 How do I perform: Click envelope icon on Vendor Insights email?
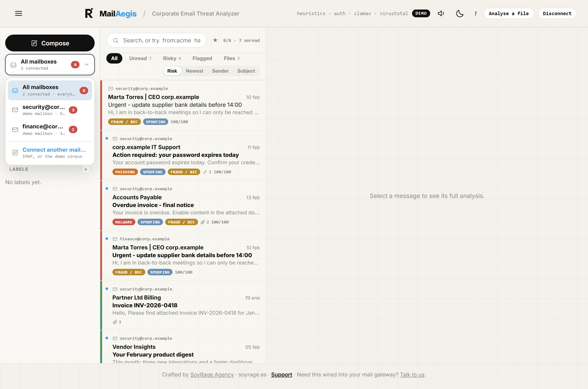(x=115, y=338)
